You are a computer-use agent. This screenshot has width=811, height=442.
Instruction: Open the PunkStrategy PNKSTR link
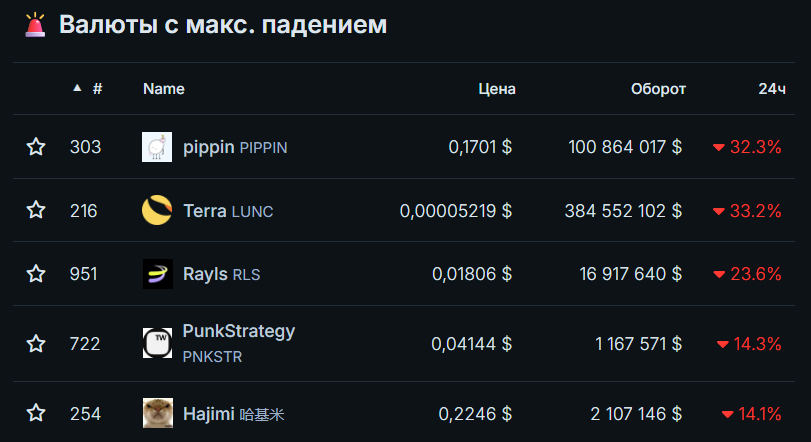[239, 343]
